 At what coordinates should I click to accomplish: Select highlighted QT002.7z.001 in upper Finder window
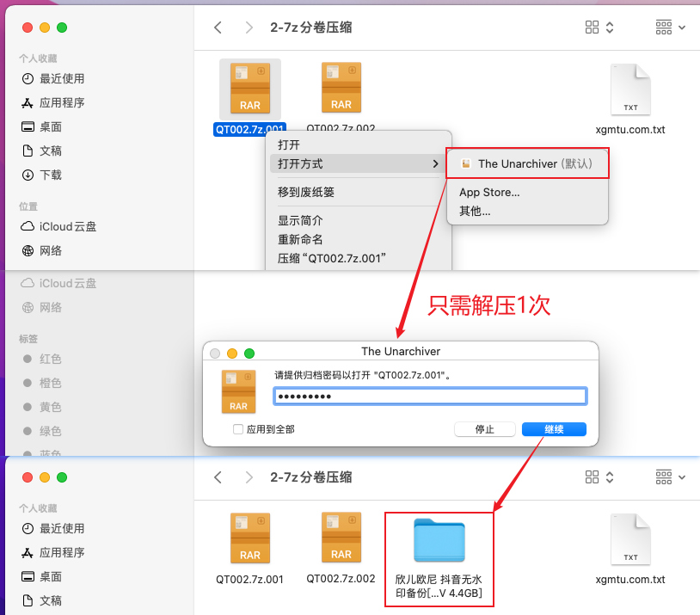(x=250, y=97)
